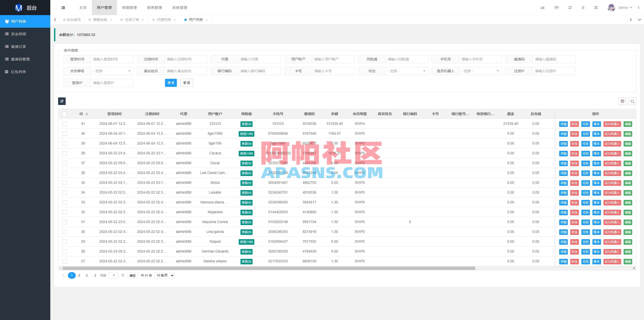Check the select-all checkbox in the table header
Image resolution: width=644 pixels, height=320 pixels.
[x=64, y=114]
